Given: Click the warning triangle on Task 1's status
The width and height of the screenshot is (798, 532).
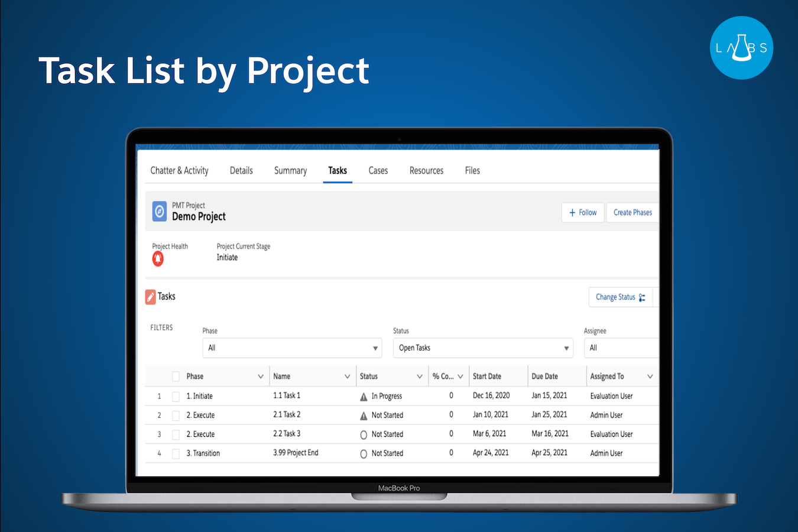Looking at the screenshot, I should coord(364,396).
